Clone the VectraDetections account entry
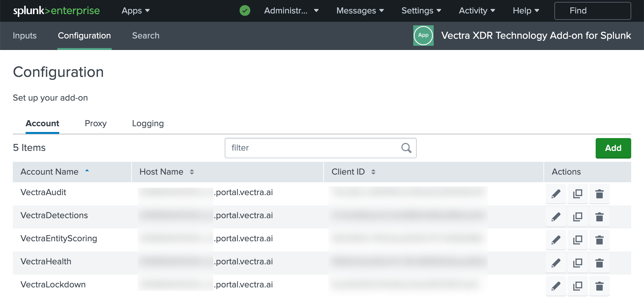Screen dimensions: 644x305 pos(577,217)
